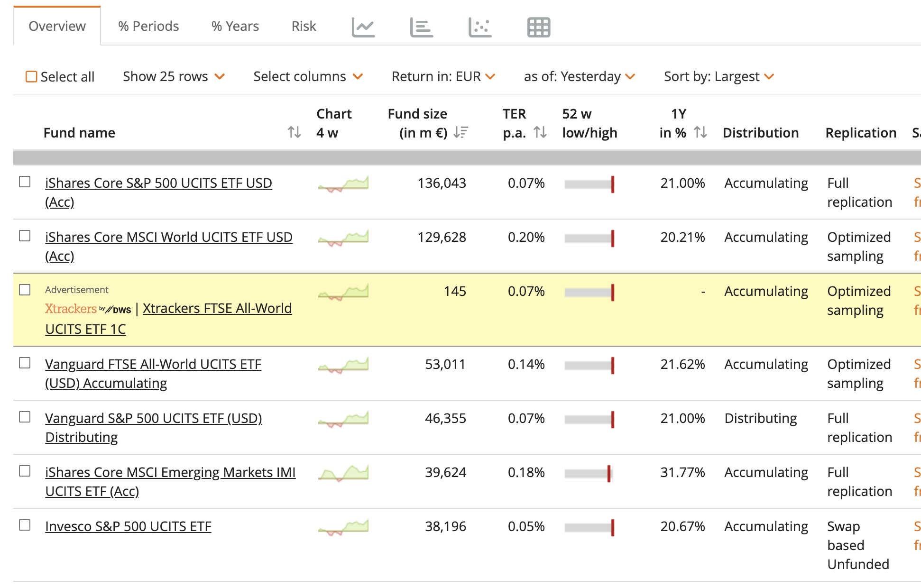
Task: Change Return in: EUR currency dropdown
Action: point(443,76)
